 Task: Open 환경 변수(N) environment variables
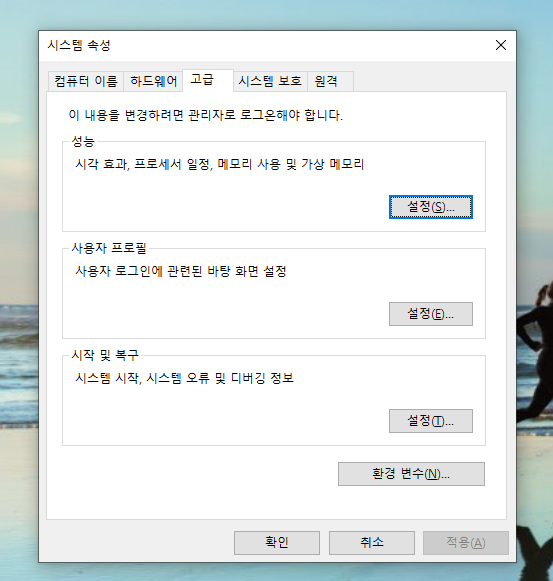click(411, 474)
